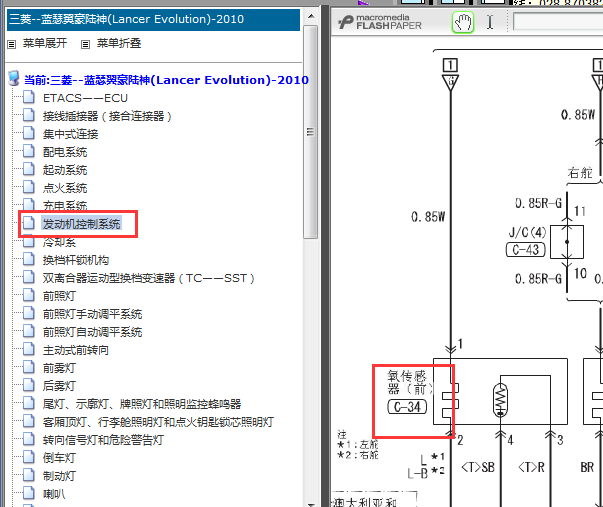Image resolution: width=603 pixels, height=507 pixels.
Task: Open the 后雾灯 entry
Action: coord(59,386)
